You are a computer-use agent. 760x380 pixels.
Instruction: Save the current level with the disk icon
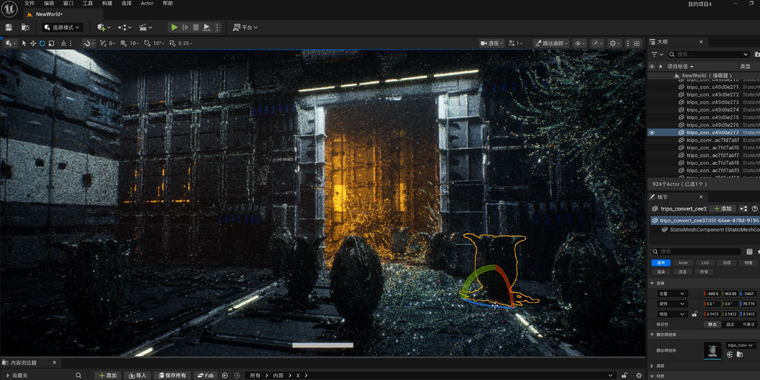9,28
